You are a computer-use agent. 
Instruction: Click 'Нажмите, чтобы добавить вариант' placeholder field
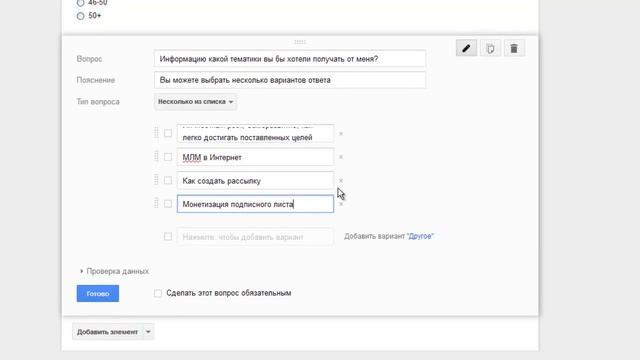[x=255, y=237]
